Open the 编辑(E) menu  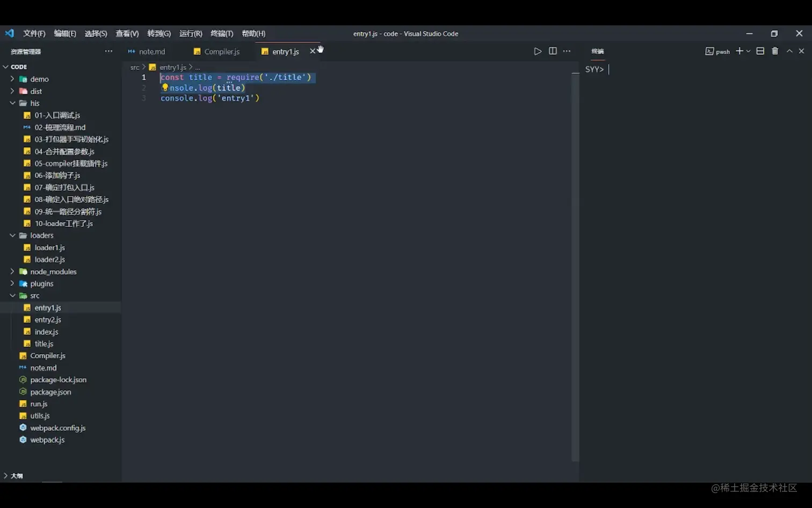click(x=65, y=33)
